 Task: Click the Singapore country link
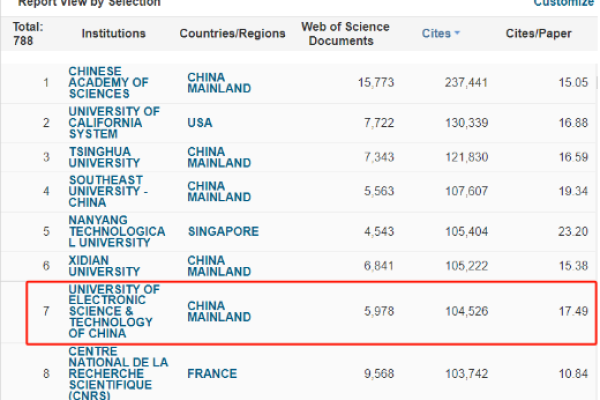pyautogui.click(x=223, y=232)
